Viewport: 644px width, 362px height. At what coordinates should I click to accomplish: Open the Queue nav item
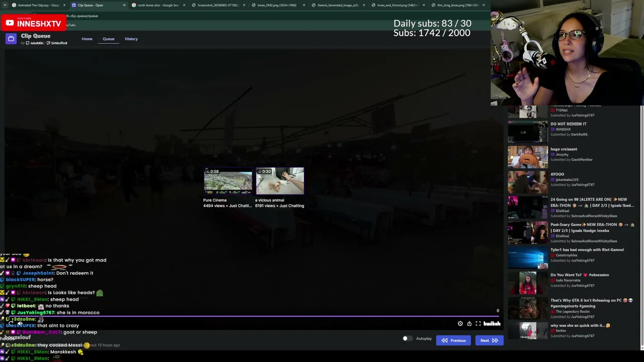coord(109,39)
